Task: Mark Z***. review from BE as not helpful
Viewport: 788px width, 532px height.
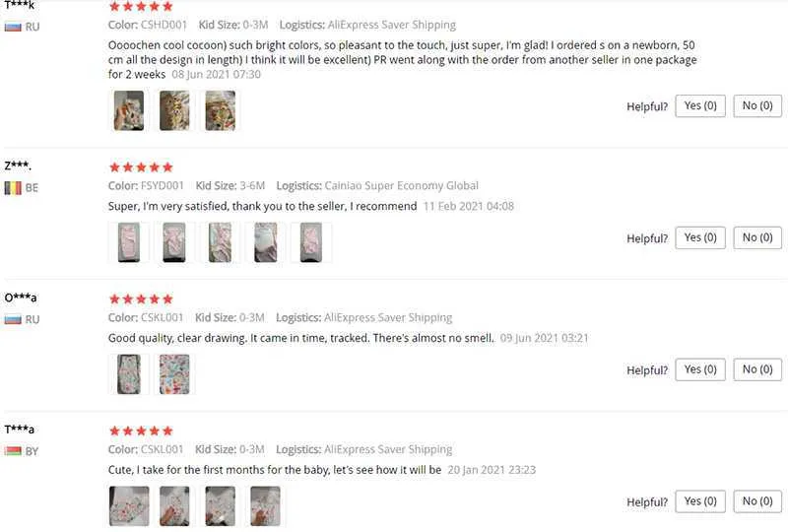Action: tap(757, 237)
